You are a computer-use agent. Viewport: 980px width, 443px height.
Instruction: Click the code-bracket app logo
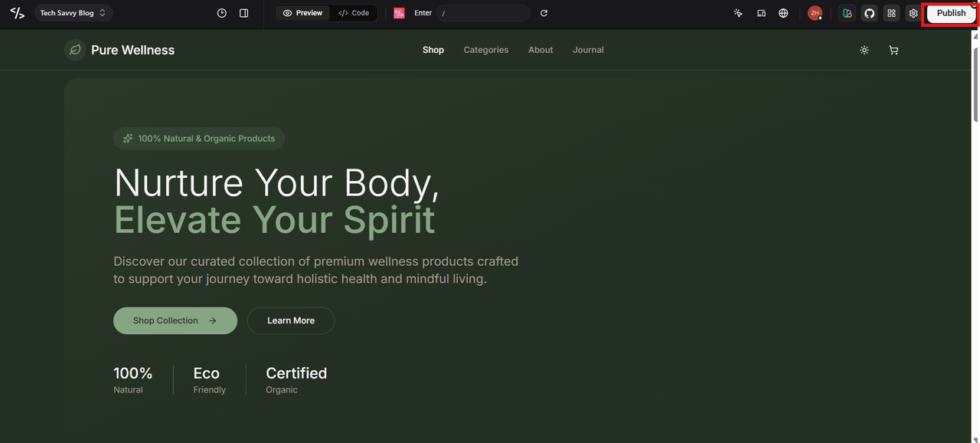click(17, 13)
